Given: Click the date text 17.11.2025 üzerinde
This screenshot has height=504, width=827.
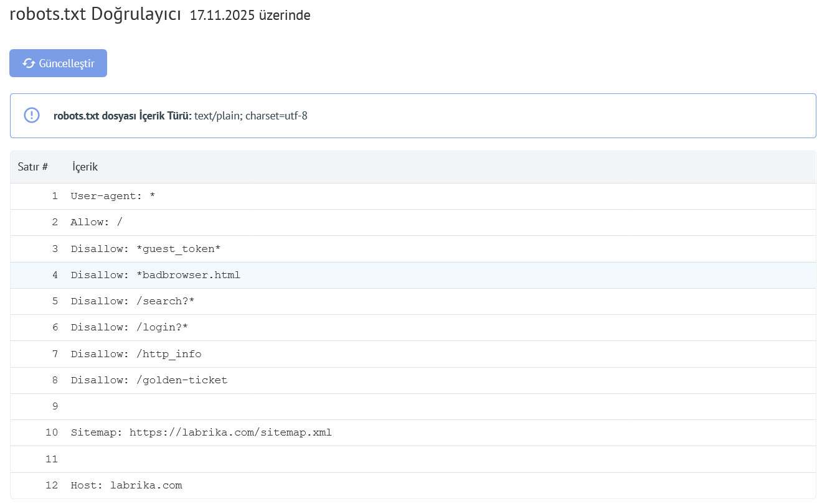Looking at the screenshot, I should pyautogui.click(x=250, y=16).
